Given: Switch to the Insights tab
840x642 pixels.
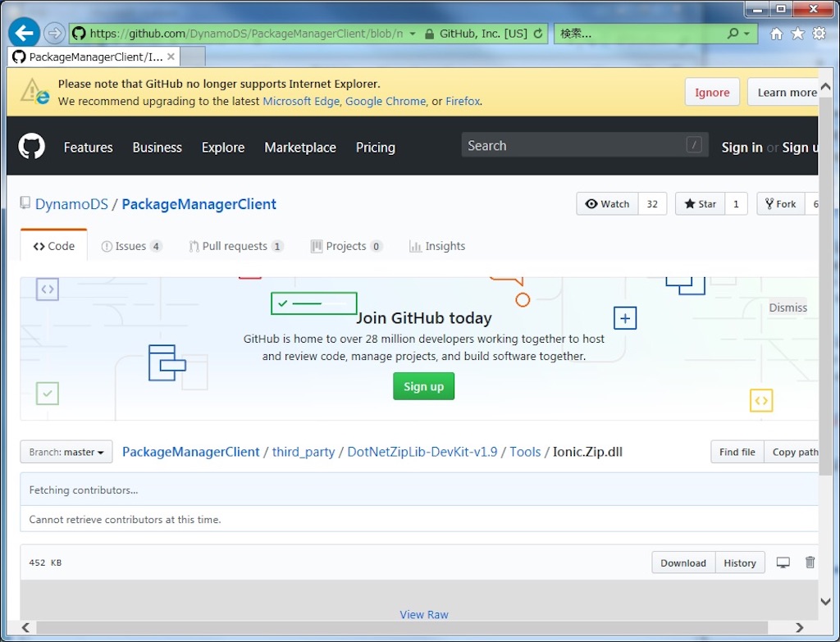Looking at the screenshot, I should [437, 246].
